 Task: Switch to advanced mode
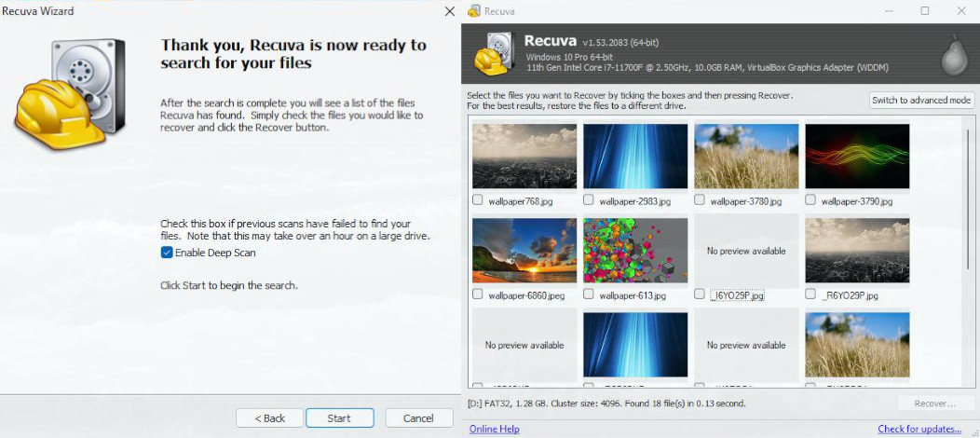921,101
